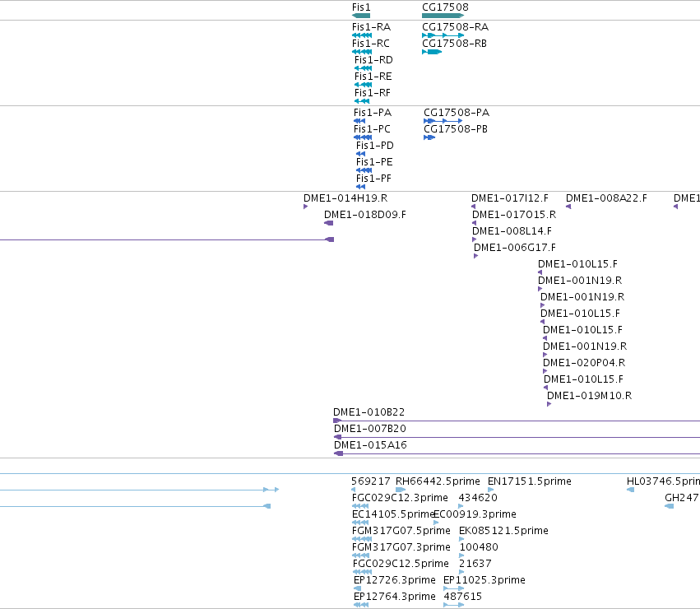Choose the 100480 EST feature
The width and height of the screenshot is (700, 609).
tap(462, 556)
